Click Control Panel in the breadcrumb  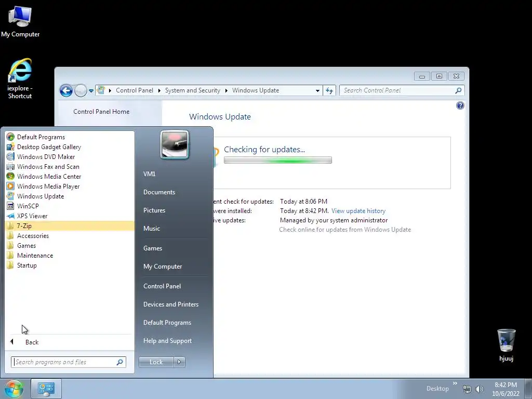(135, 90)
